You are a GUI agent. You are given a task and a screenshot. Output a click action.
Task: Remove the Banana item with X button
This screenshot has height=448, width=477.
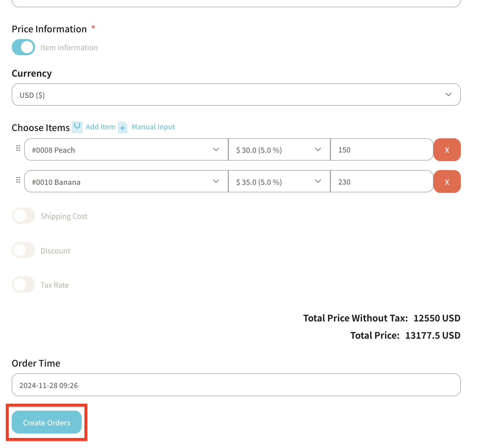447,182
